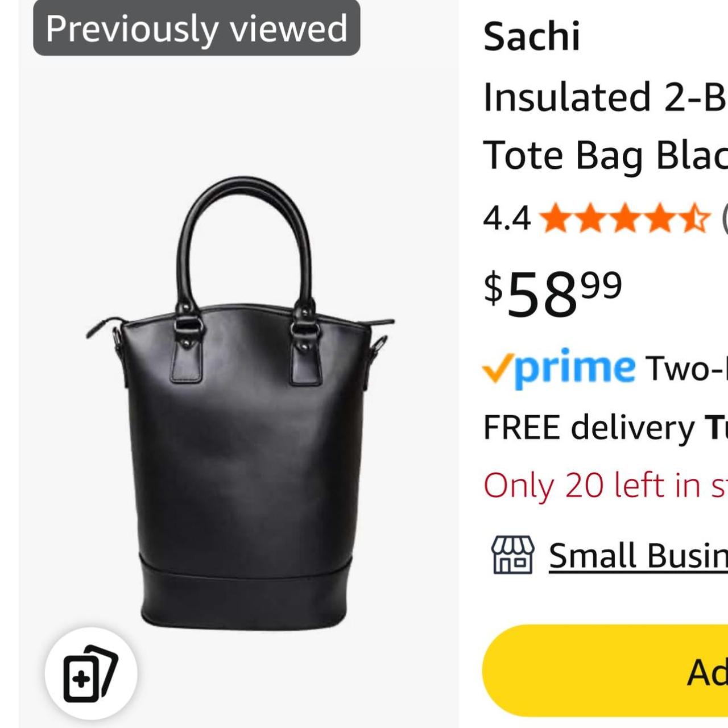Click the Only 20 left in stock notice
This screenshot has width=728, height=728.
(x=606, y=485)
